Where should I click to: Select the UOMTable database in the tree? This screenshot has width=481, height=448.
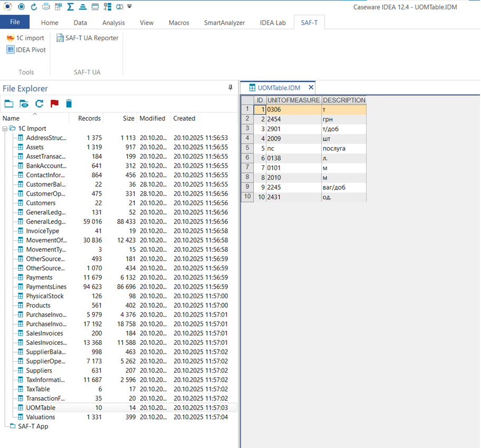click(x=41, y=408)
